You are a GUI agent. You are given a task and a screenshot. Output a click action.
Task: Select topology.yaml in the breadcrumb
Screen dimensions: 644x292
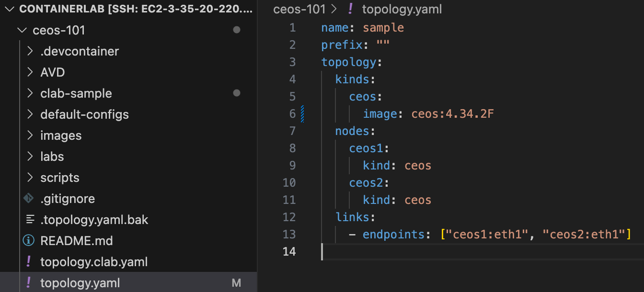402,9
